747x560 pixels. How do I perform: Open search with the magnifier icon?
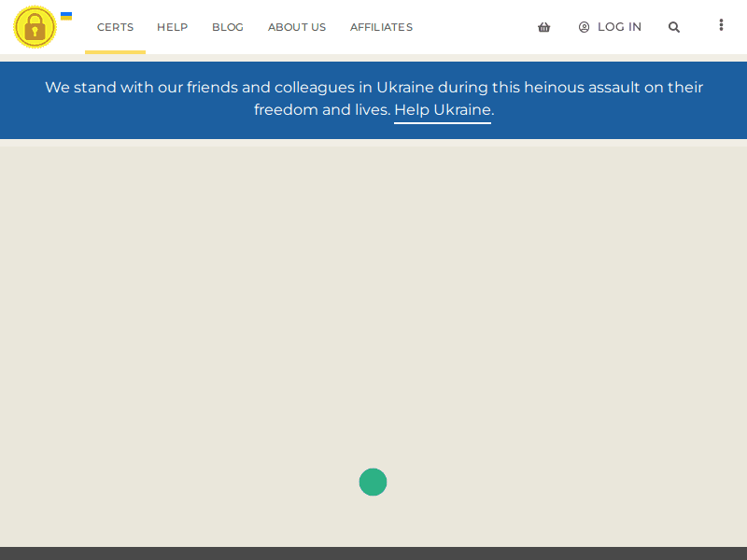point(674,27)
